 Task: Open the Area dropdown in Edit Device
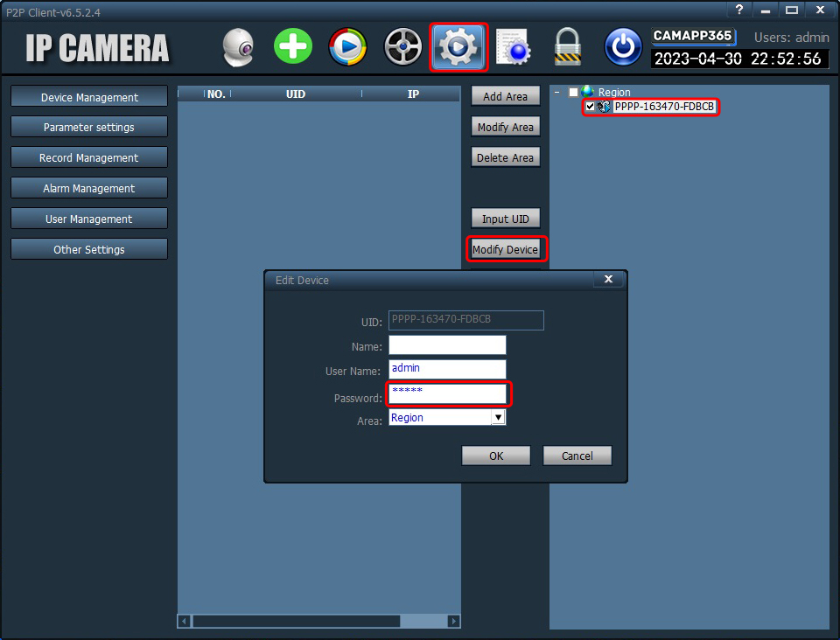tap(498, 417)
